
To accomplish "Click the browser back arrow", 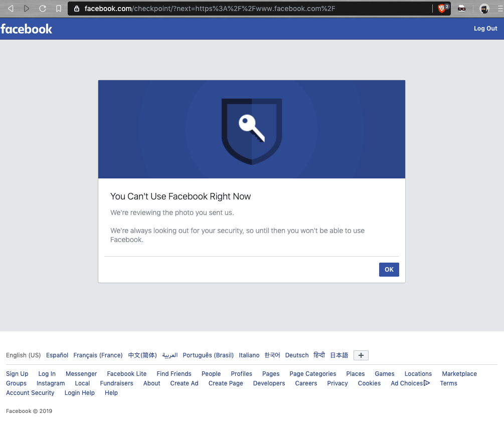I will pos(11,9).
